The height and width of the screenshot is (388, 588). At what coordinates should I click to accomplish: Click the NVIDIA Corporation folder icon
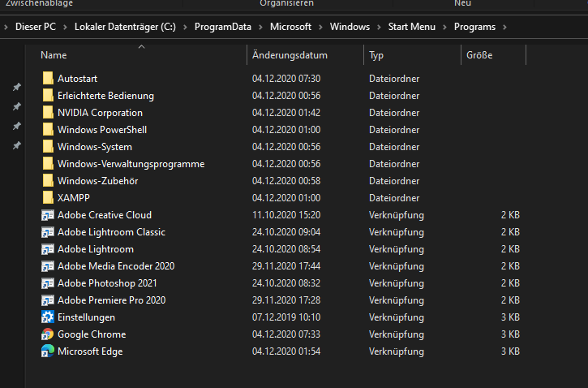pyautogui.click(x=48, y=113)
